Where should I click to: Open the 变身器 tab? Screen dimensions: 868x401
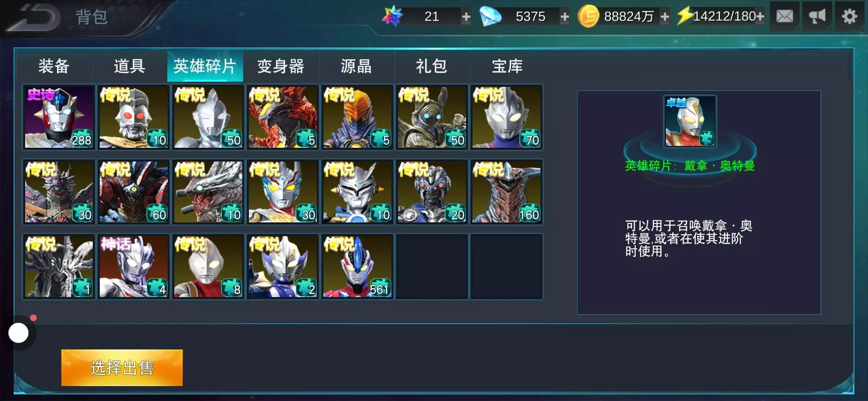(281, 66)
